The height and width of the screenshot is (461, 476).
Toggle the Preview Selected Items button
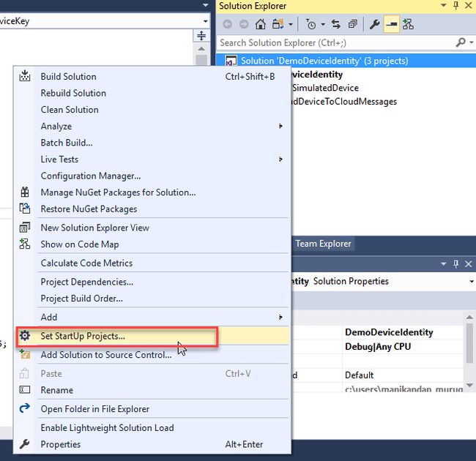pyautogui.click(x=392, y=24)
